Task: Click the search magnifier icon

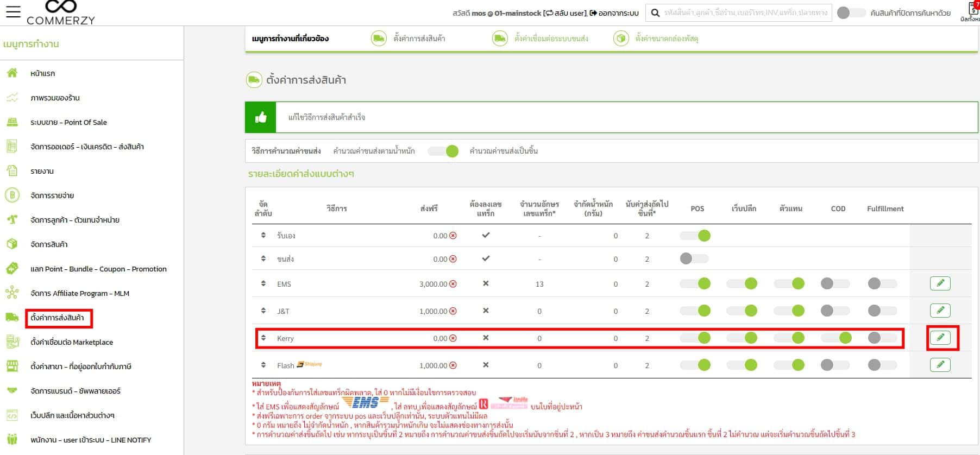Action: [655, 12]
